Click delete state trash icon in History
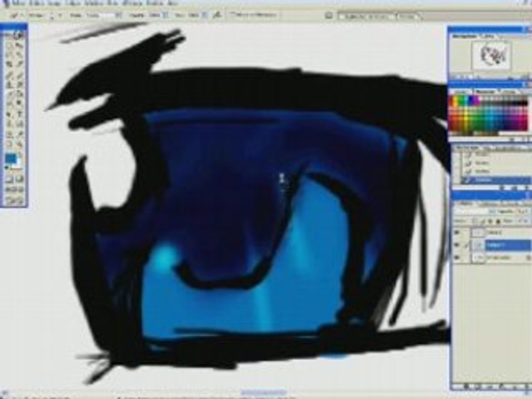Image resolution: width=532 pixels, height=399 pixels. point(526,188)
